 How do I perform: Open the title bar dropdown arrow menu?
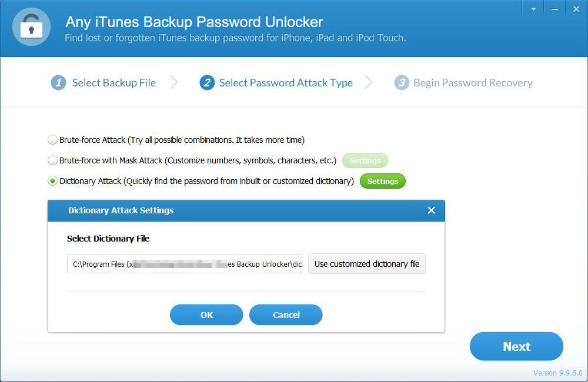533,9
